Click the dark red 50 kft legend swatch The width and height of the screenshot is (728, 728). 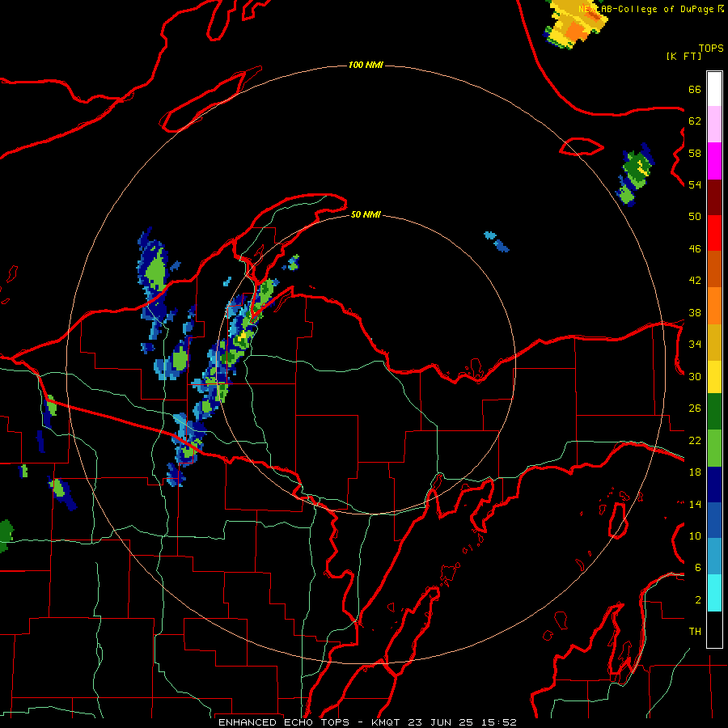714,197
